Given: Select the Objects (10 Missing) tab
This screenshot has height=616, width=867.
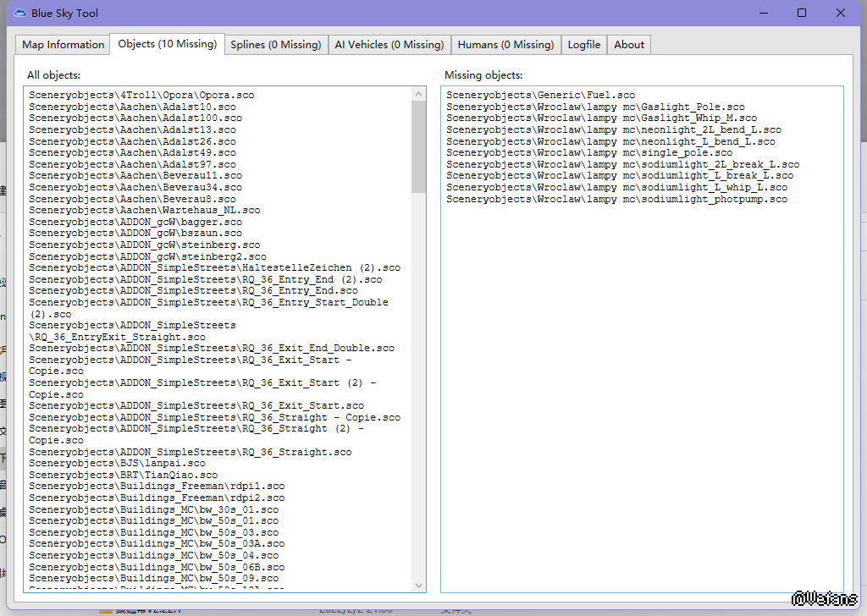Looking at the screenshot, I should coord(167,44).
